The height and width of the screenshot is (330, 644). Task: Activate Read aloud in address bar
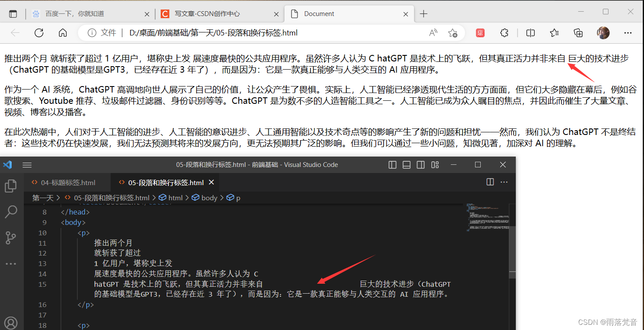point(433,33)
